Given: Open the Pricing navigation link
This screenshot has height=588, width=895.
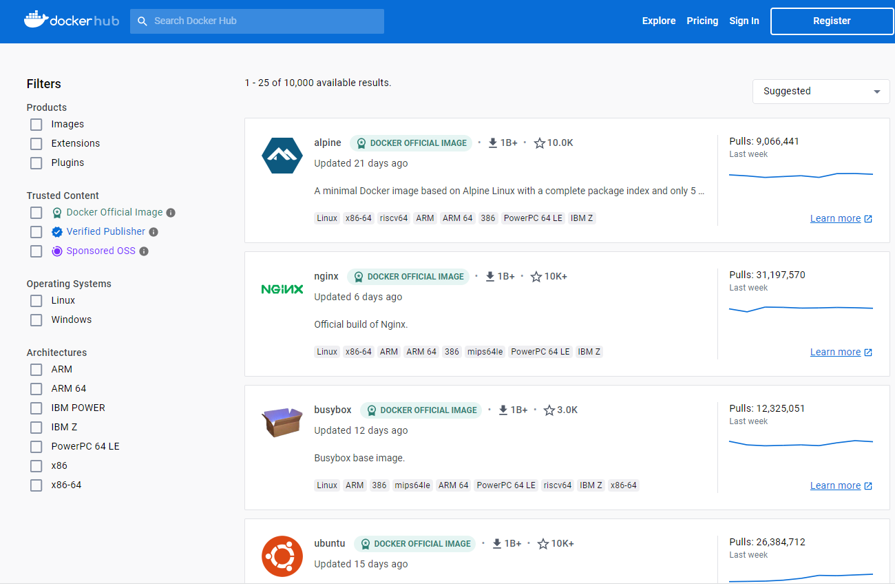Looking at the screenshot, I should (702, 21).
